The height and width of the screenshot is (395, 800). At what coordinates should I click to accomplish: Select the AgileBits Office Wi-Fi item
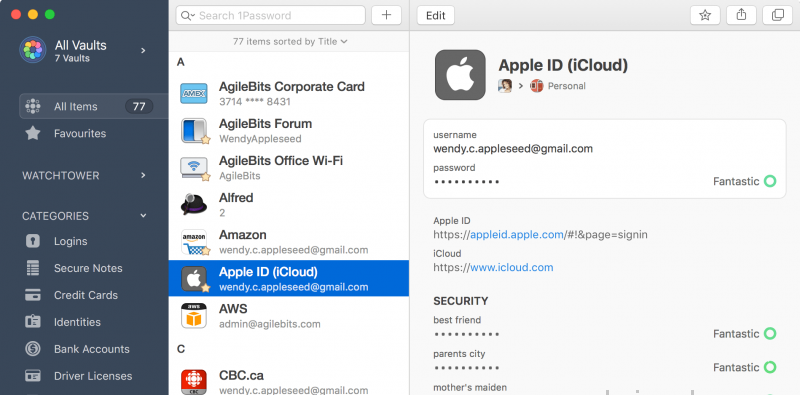289,168
